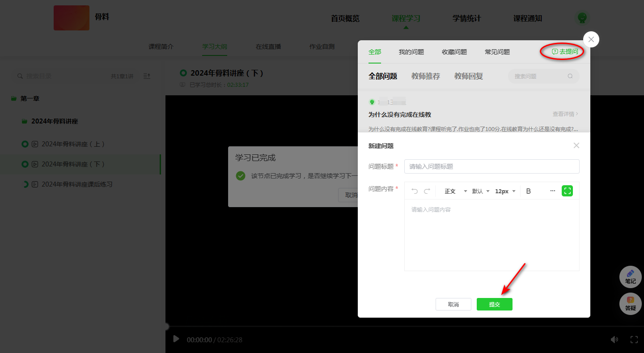Click the green 提交 submit button
Image resolution: width=644 pixels, height=353 pixels.
click(494, 304)
